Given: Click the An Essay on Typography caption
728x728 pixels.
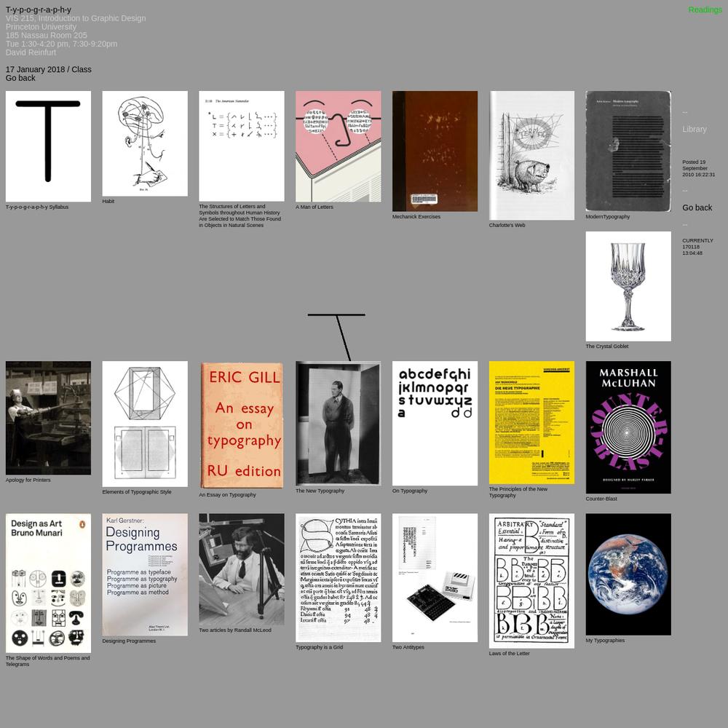Looking at the screenshot, I should coord(227,495).
